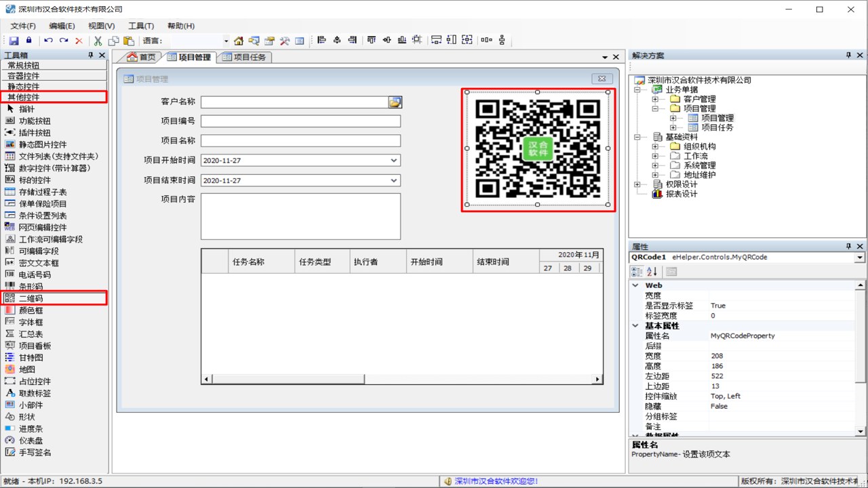Viewport: 868px width, 488px height.
Task: Switch to the 项目任务 tab
Action: (x=244, y=57)
